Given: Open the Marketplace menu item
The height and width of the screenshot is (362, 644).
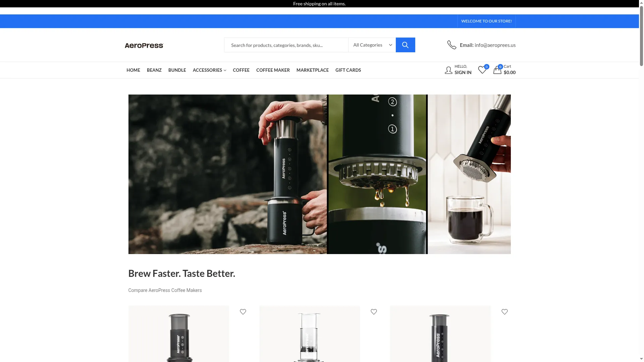Looking at the screenshot, I should click(313, 70).
